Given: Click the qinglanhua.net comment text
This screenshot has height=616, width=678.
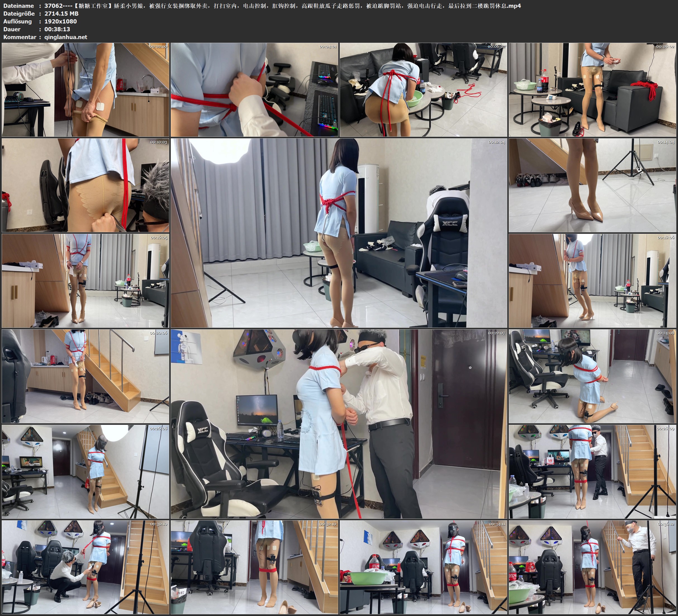Looking at the screenshot, I should pos(66,37).
